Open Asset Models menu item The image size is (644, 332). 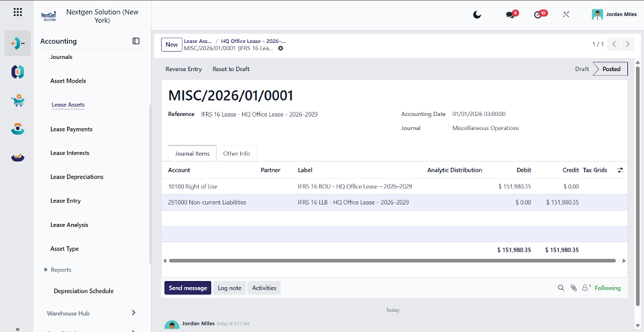click(x=68, y=81)
